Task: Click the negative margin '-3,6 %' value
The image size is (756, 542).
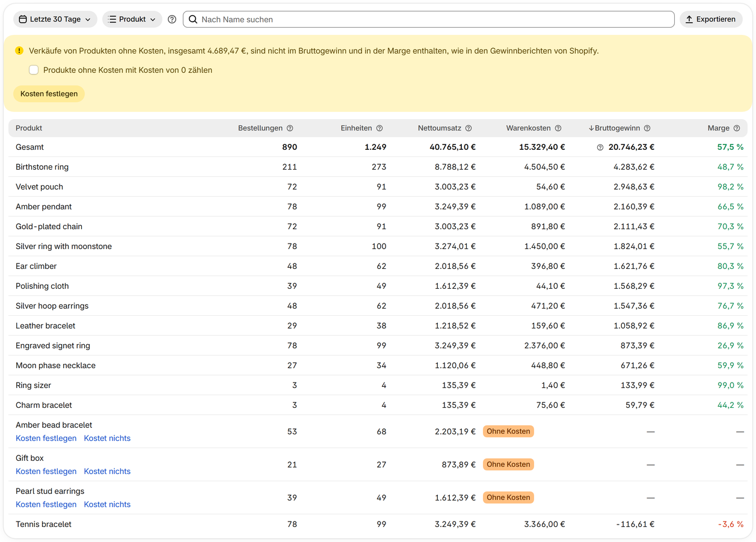Action: (x=731, y=524)
